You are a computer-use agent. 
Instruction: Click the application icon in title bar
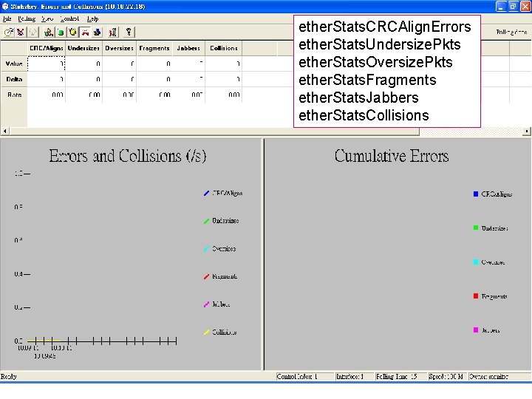5,6
